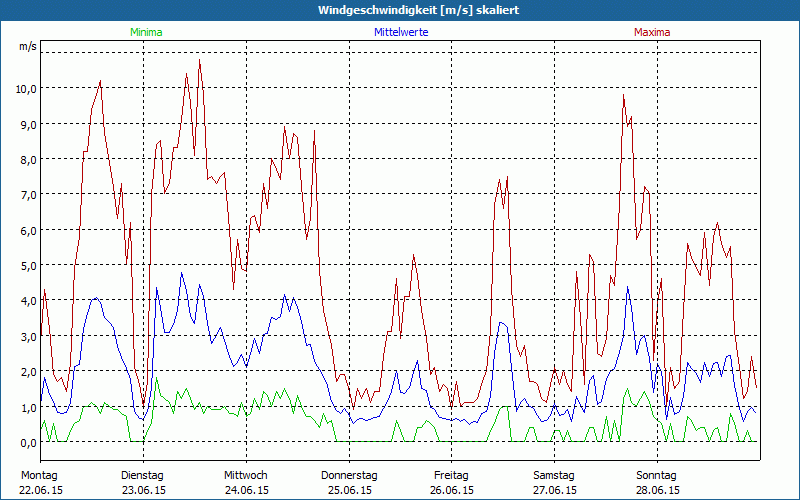Click the date '22.06.15'
This screenshot has height=500, width=800.
[x=41, y=490]
